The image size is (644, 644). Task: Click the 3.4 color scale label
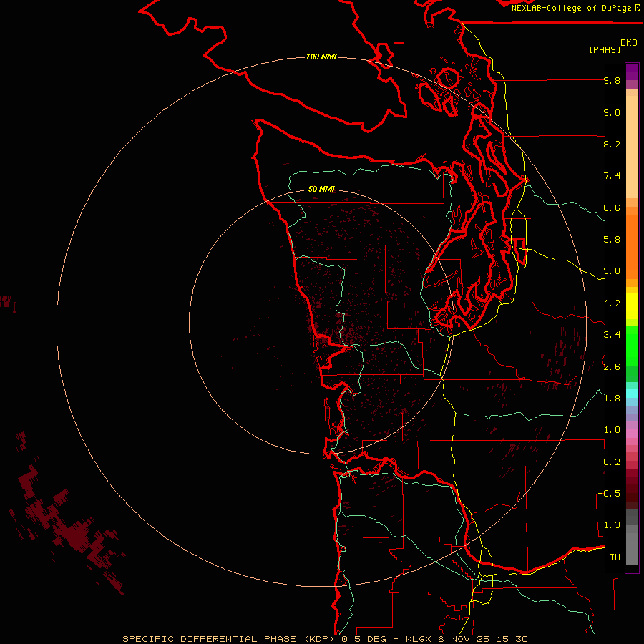point(612,335)
